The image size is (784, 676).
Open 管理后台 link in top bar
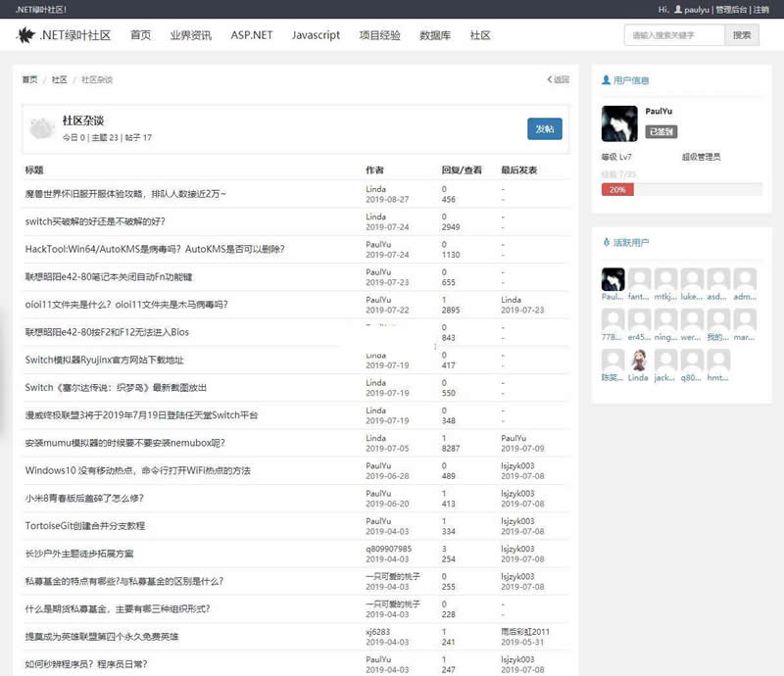(x=731, y=10)
